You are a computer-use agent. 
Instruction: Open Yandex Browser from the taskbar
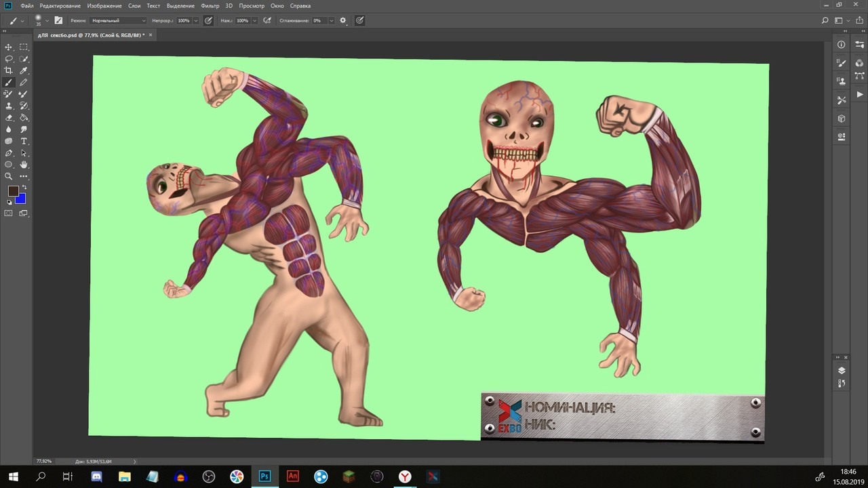[x=405, y=476]
